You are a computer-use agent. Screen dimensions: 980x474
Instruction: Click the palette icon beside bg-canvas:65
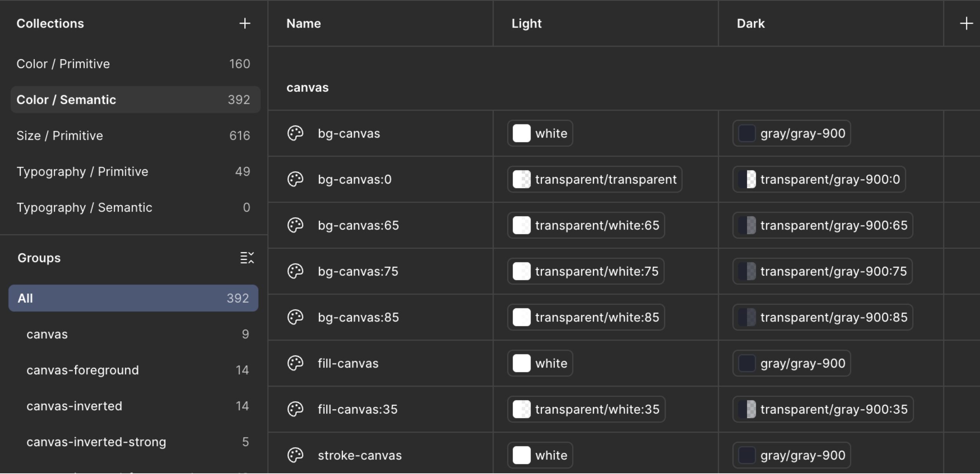[x=295, y=225]
